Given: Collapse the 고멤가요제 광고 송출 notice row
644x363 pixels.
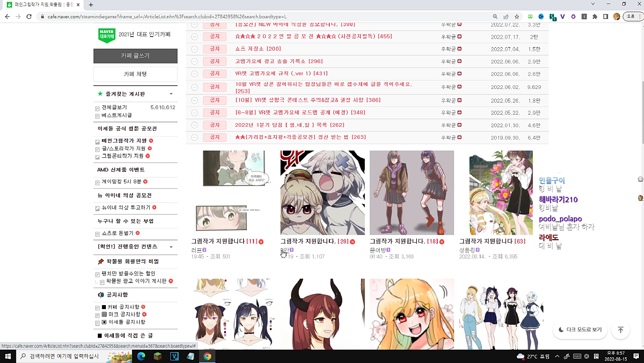Looking at the screenshot, I should click(194, 62).
